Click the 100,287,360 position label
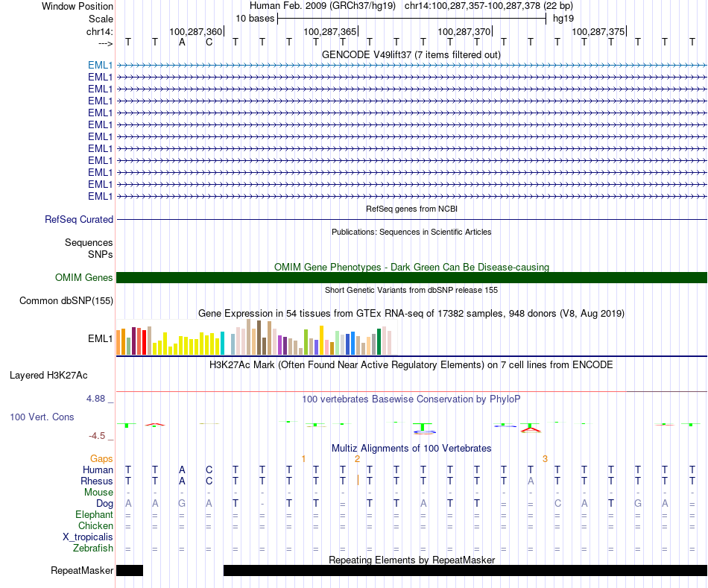Viewport: 708px width, 588px height. pyautogui.click(x=196, y=31)
